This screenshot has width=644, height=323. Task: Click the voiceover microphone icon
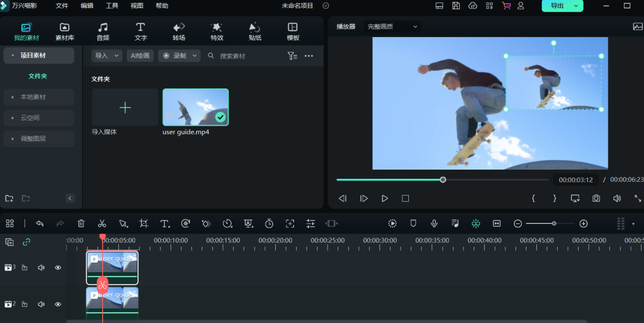434,223
